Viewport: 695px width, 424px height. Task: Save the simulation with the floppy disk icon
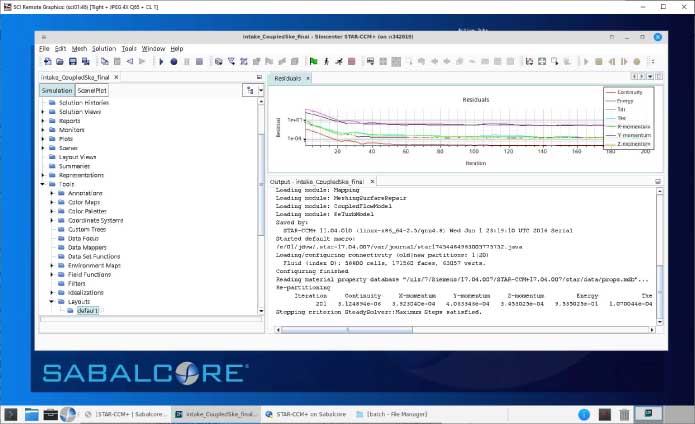[73, 62]
